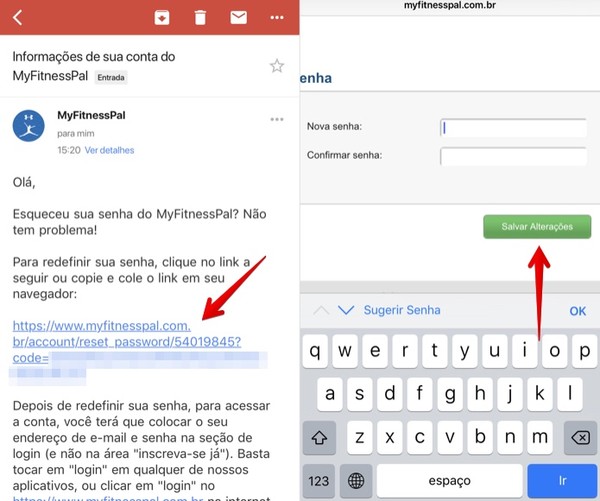Go back using the arrow in Gmail header
The image size is (600, 501).
click(x=17, y=18)
